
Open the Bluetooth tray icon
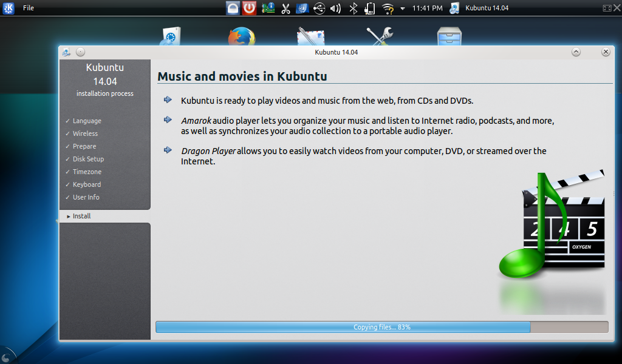[353, 8]
